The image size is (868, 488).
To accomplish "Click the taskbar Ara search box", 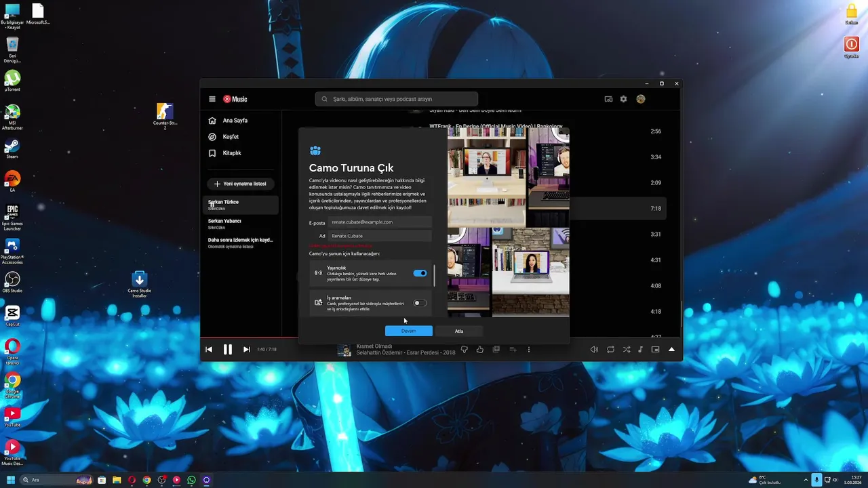I will click(58, 480).
